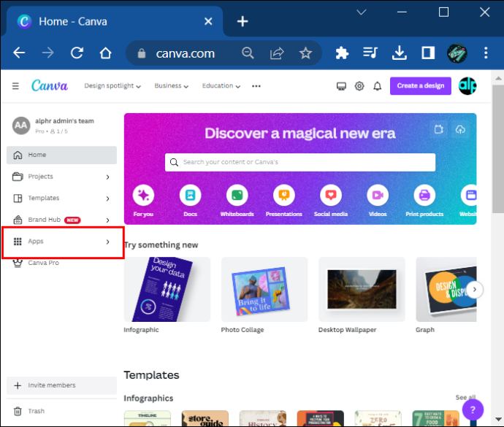Select the Whiteboards circle icon
The height and width of the screenshot is (427, 504).
[x=237, y=195]
